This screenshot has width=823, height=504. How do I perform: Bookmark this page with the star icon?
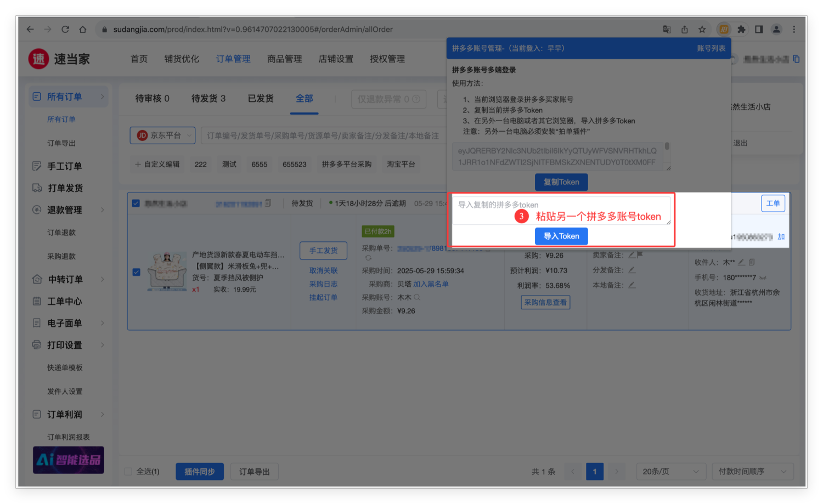[702, 30]
